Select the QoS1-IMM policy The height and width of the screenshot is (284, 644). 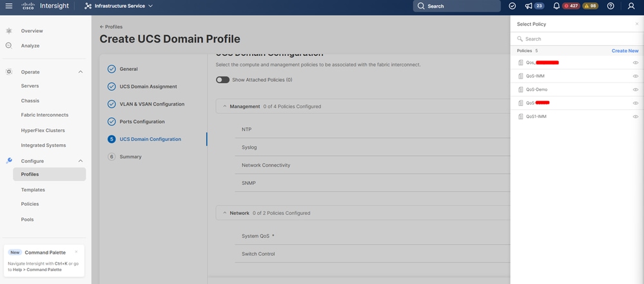point(577,117)
